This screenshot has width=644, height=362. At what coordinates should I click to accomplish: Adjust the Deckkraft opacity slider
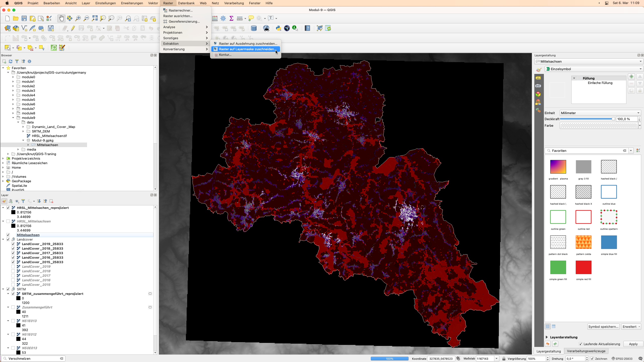point(588,119)
